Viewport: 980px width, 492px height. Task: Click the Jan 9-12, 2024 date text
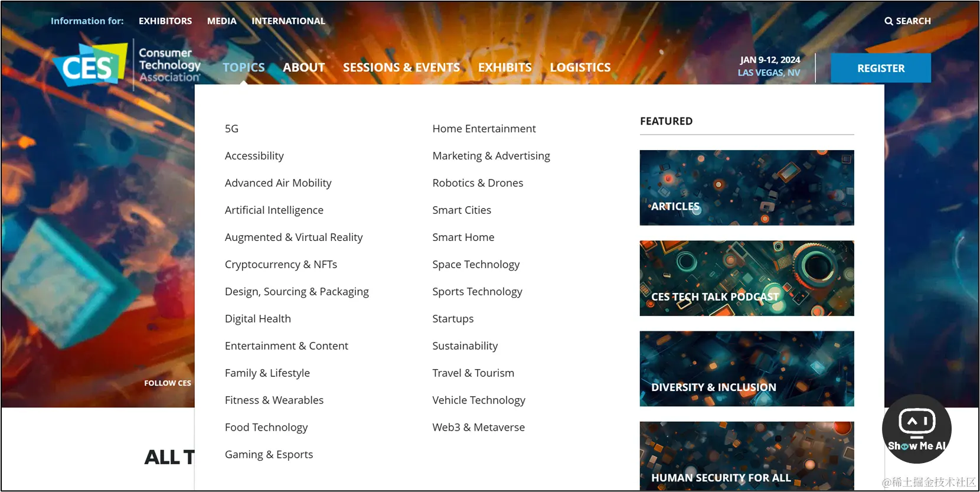point(770,60)
